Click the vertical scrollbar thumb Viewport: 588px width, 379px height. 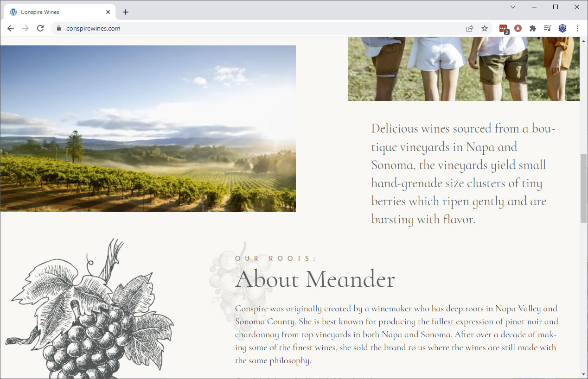tap(584, 188)
